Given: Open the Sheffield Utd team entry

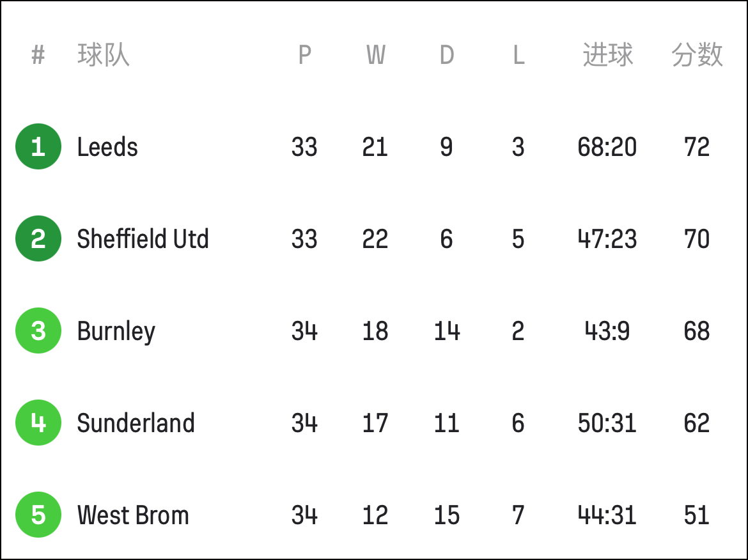Looking at the screenshot, I should point(143,239).
